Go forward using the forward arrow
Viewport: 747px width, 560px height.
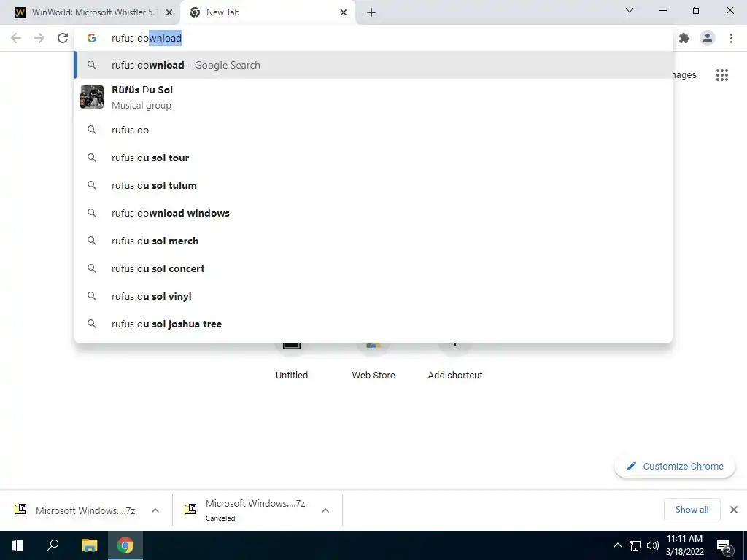pos(39,38)
